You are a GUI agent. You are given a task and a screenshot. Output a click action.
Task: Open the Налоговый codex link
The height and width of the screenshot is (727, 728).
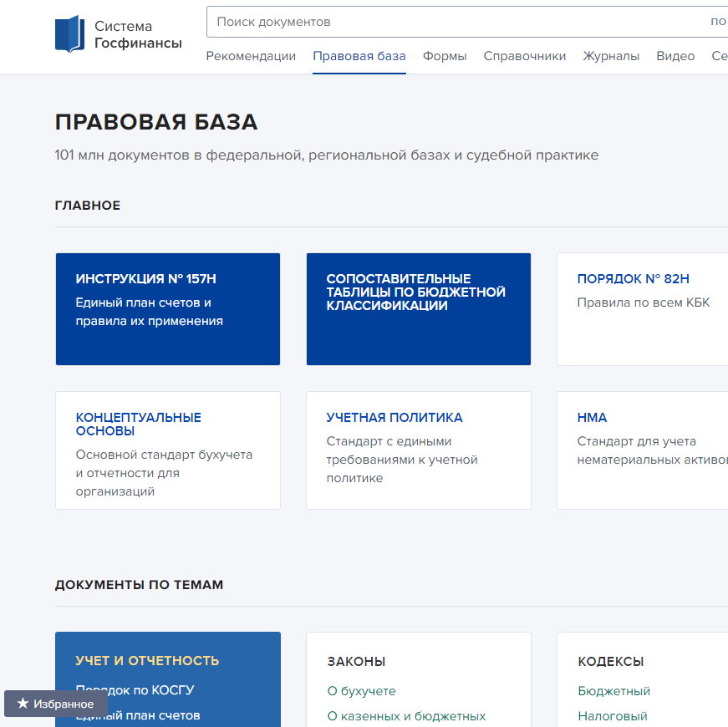[613, 716]
